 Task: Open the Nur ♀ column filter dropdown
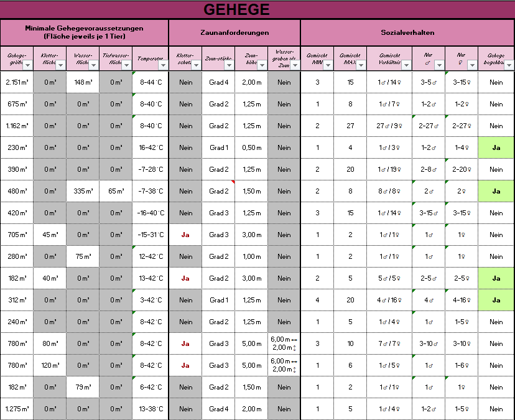(472, 65)
